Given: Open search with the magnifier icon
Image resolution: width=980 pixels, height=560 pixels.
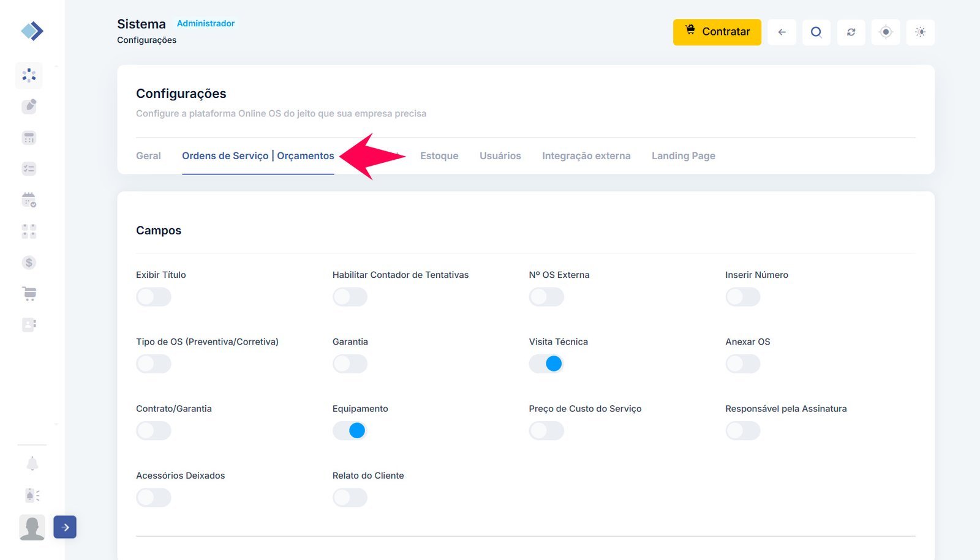Looking at the screenshot, I should tap(816, 32).
